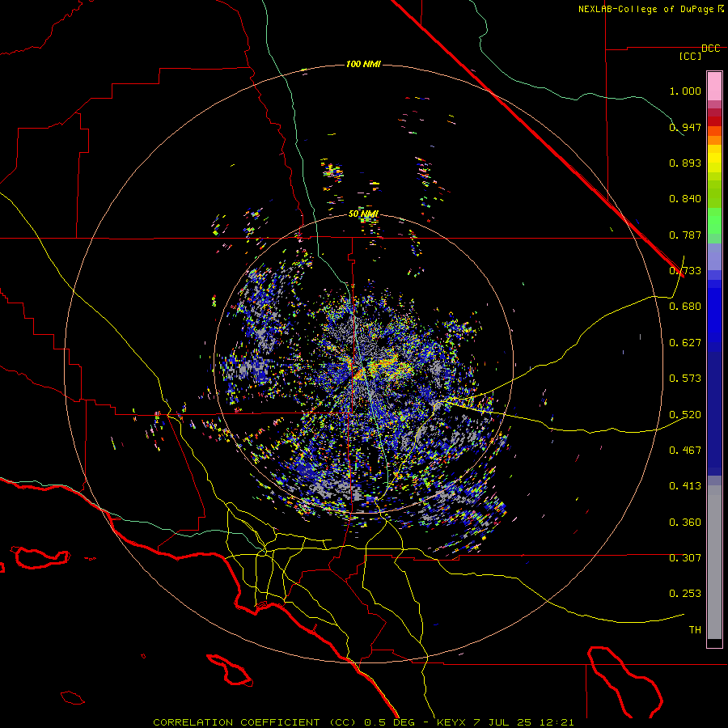Click the 0.467 scale value
This screenshot has height=728, width=728.
685,450
